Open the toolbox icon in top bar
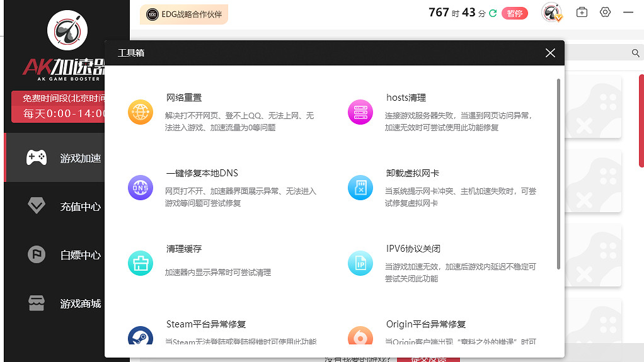The image size is (644, 362). [582, 13]
